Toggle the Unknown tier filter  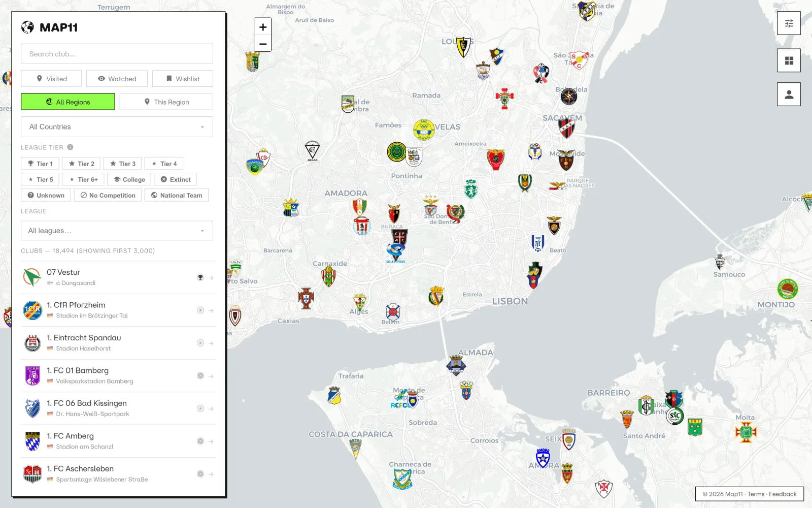click(46, 195)
